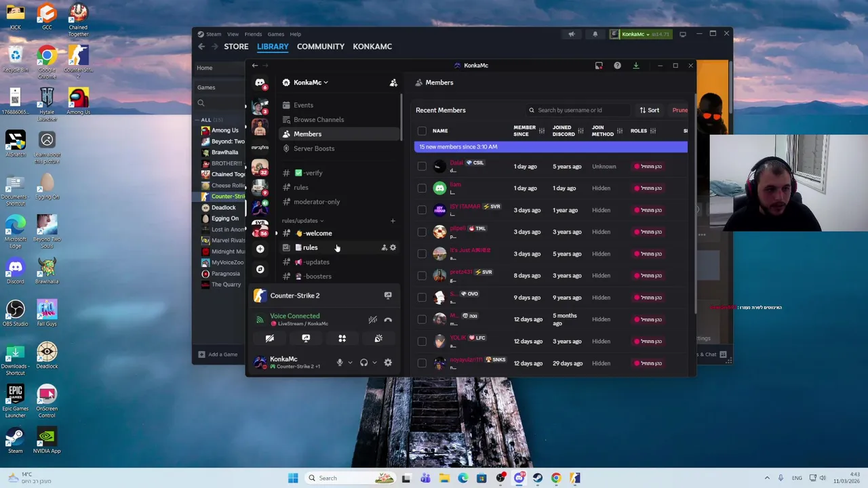Share your screen in voice panel

[306, 338]
